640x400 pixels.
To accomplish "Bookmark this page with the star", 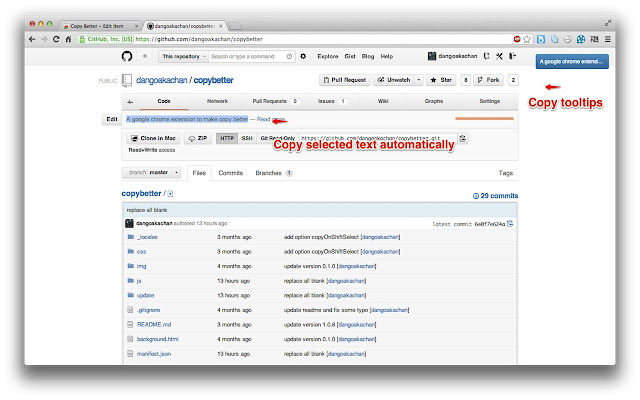I will point(527,39).
